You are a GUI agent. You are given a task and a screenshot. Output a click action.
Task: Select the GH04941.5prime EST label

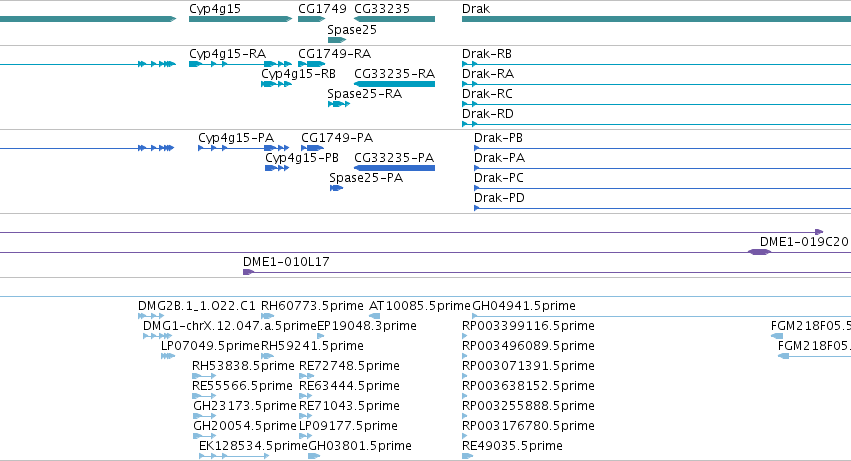pyautogui.click(x=524, y=306)
